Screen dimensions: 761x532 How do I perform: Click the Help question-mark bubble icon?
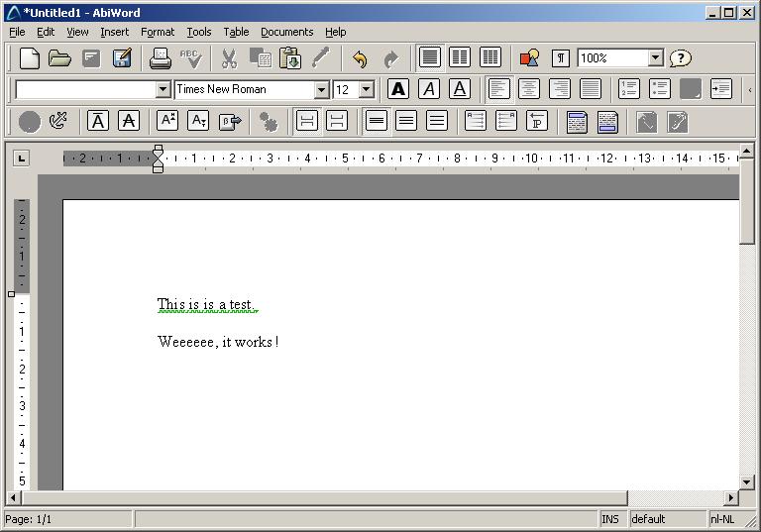[x=681, y=58]
